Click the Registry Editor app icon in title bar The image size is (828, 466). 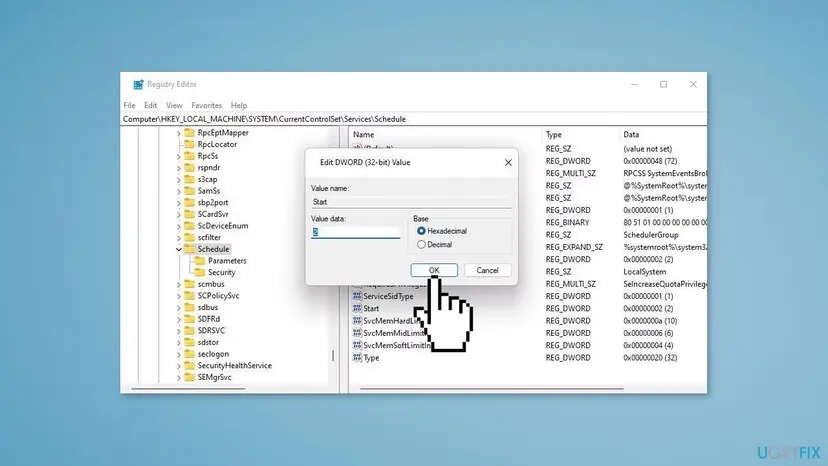pyautogui.click(x=138, y=85)
